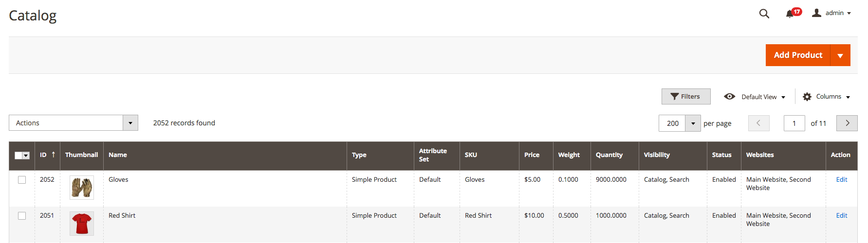This screenshot has width=868, height=243.
Task: Expand the Add Product dropdown arrow
Action: (x=840, y=55)
